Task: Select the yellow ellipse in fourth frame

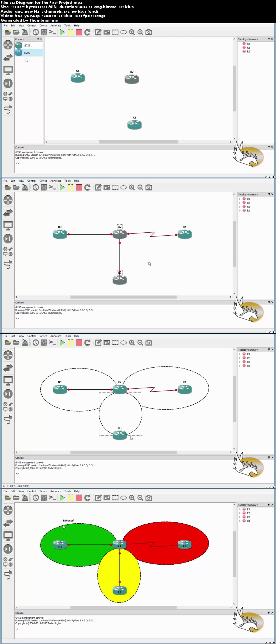Action: tap(119, 576)
